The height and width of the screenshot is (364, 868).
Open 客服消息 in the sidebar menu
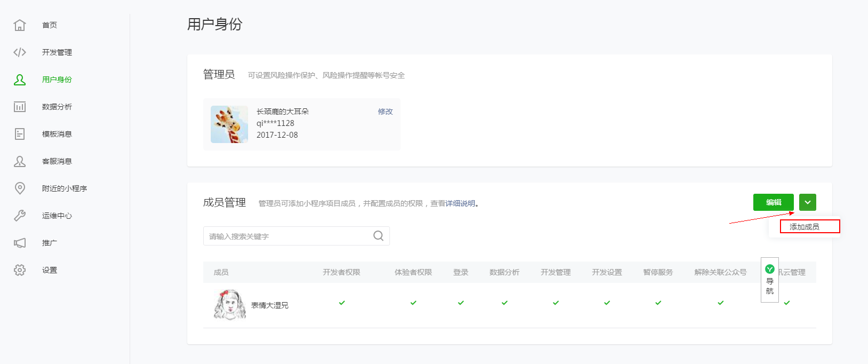[57, 161]
